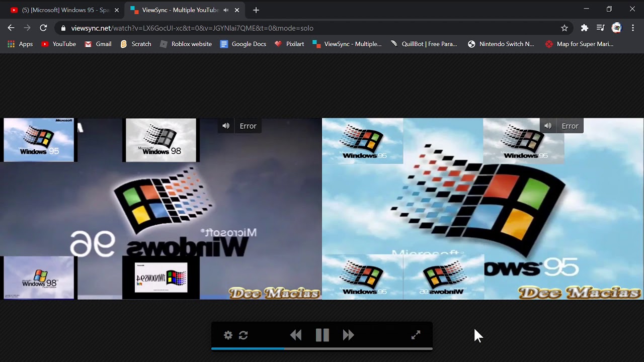Open the Chrome profile avatar
Image resolution: width=644 pixels, height=362 pixels.
click(x=617, y=28)
